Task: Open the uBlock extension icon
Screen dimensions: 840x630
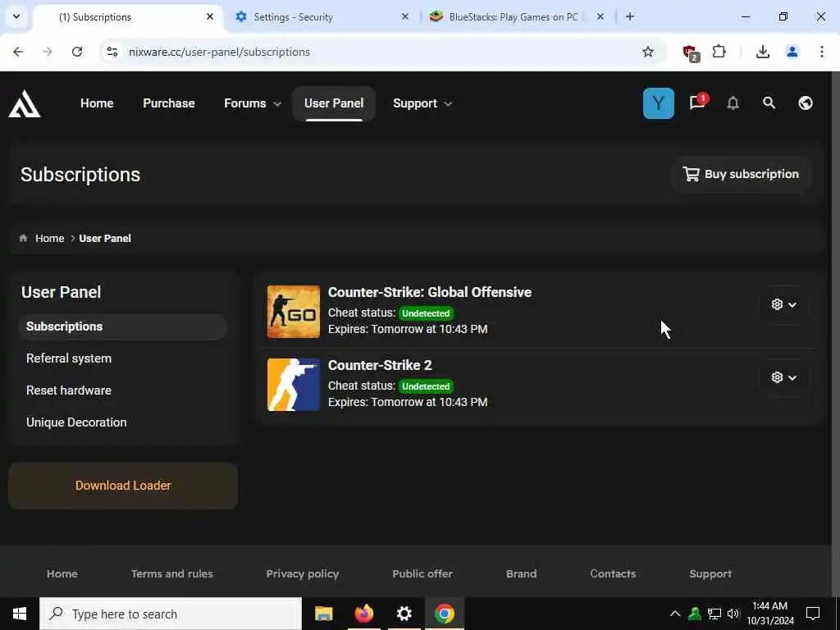Action: 691,52
